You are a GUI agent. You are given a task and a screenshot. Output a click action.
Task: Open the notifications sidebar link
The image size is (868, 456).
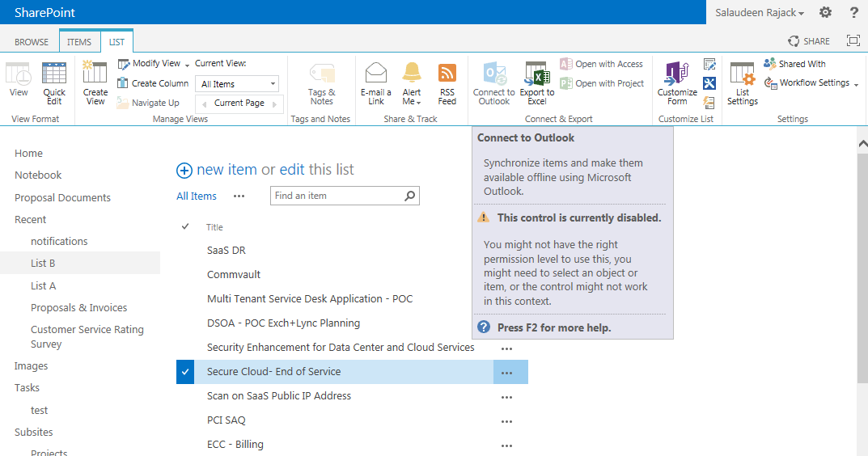[x=59, y=241]
